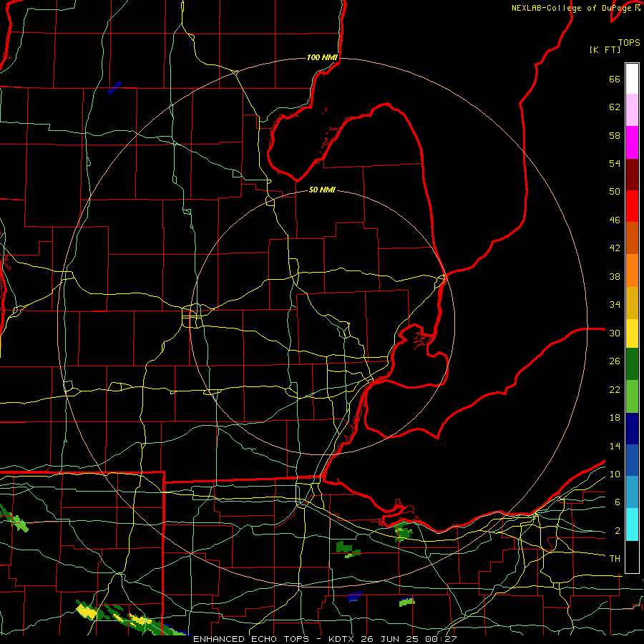Image resolution: width=644 pixels, height=644 pixels.
Task: Click the "58" legend value
Action: 615,135
